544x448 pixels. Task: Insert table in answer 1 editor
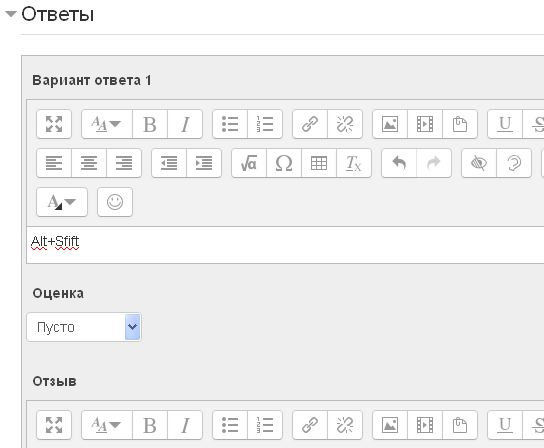[x=319, y=163]
